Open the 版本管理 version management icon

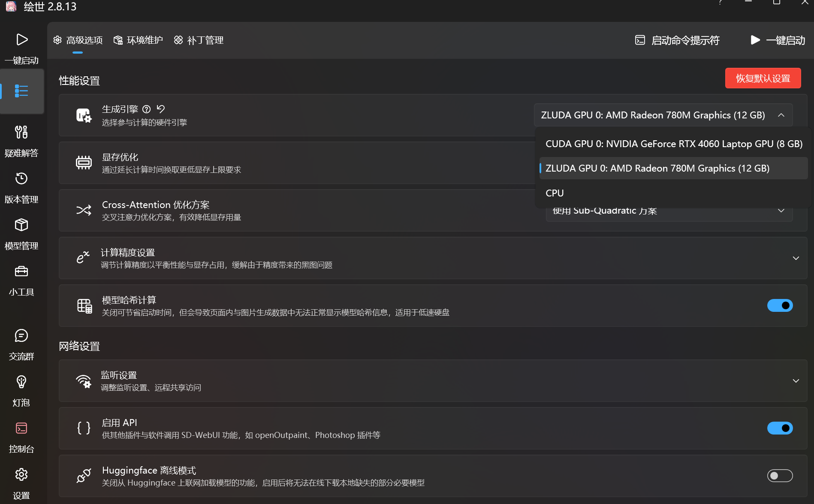21,178
